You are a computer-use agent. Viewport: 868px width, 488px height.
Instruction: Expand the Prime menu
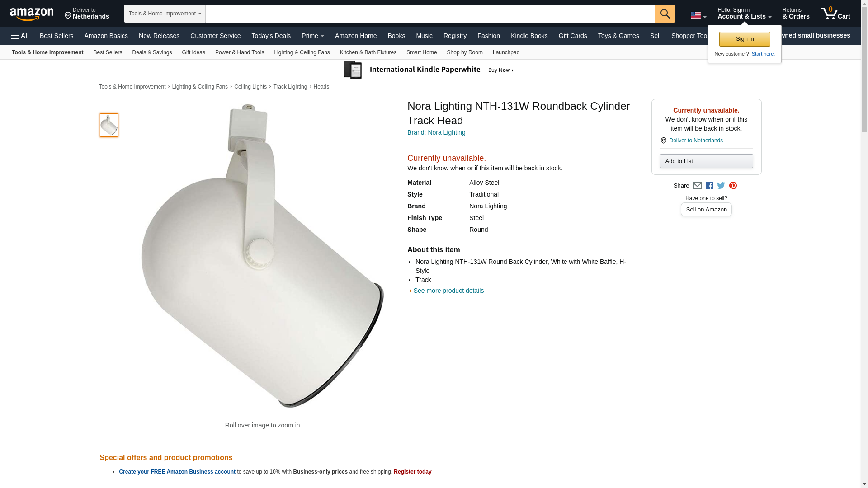pyautogui.click(x=312, y=36)
